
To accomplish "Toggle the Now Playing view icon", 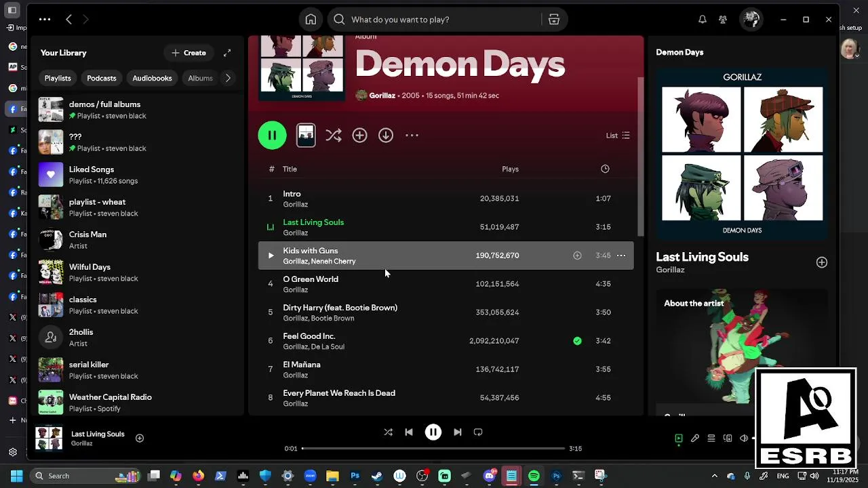I will tap(678, 439).
